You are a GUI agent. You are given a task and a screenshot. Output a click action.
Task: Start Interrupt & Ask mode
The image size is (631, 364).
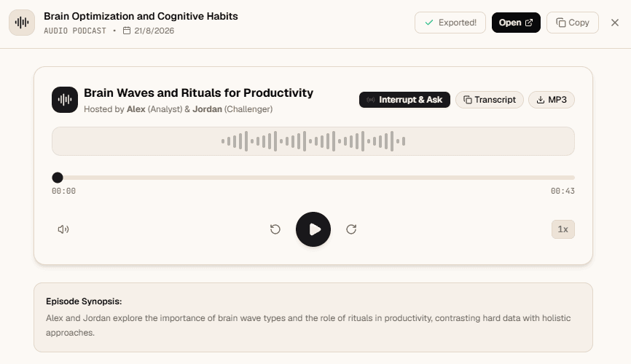404,100
